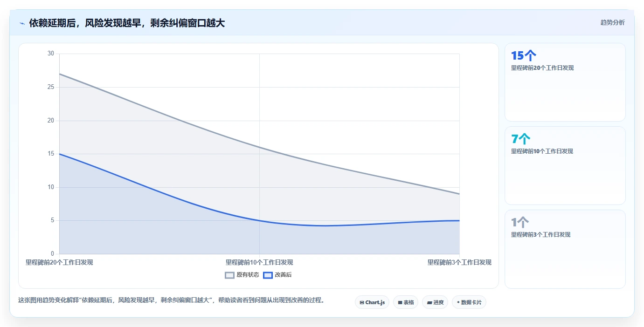644x327 pixels.
Task: Click the y-axis value 5
Action: 53,220
